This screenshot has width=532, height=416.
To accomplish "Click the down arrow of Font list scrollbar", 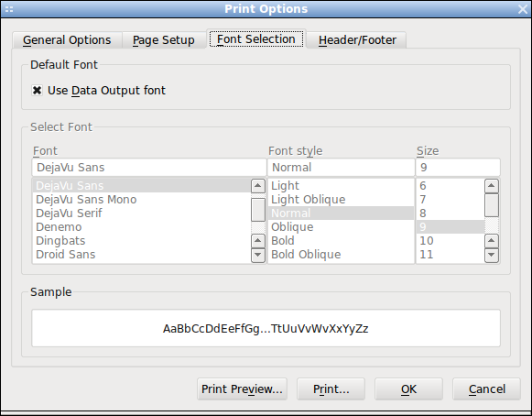I will click(x=258, y=255).
